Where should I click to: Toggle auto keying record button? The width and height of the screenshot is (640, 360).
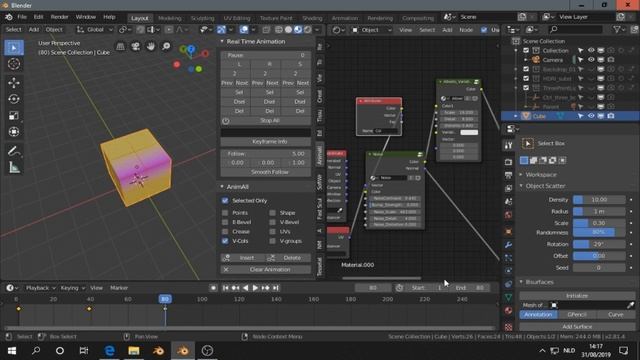click(x=213, y=288)
